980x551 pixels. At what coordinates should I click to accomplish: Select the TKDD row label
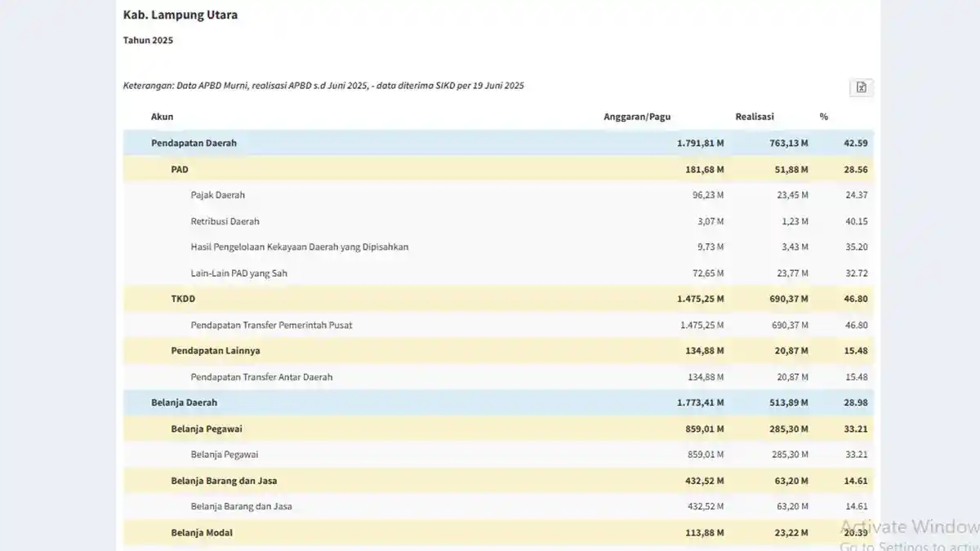pyautogui.click(x=183, y=299)
